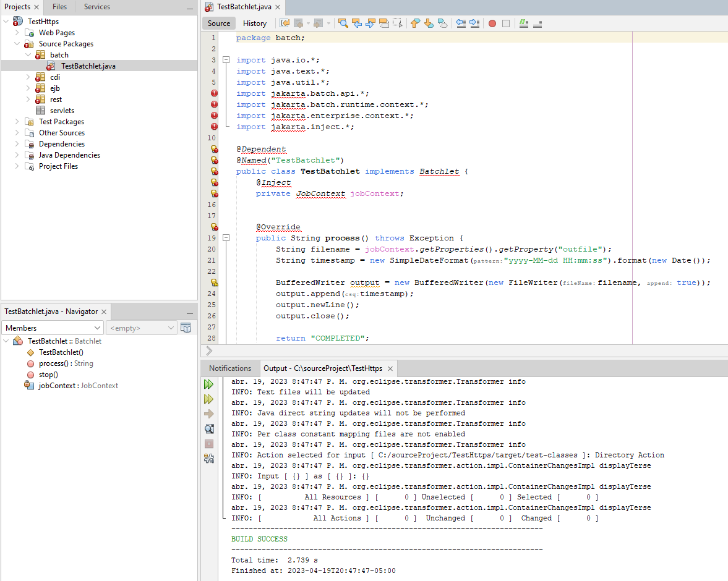Switch to the History tab
Viewport: 728px width, 581px height.
click(255, 23)
